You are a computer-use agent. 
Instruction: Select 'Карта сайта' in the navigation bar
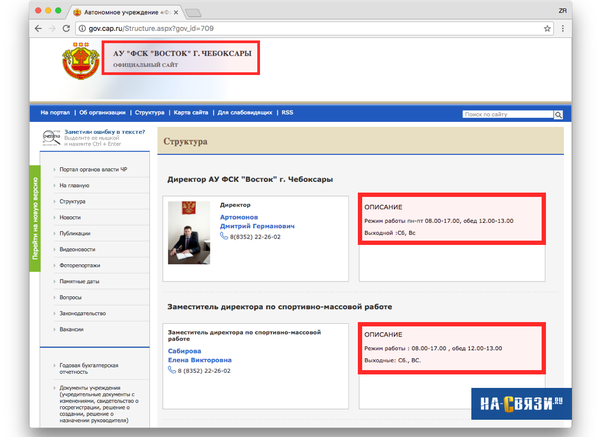coord(190,113)
